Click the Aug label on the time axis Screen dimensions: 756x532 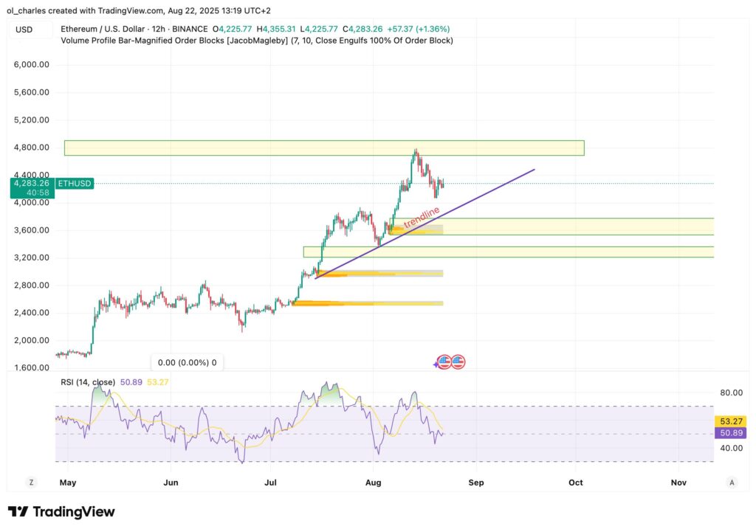373,482
